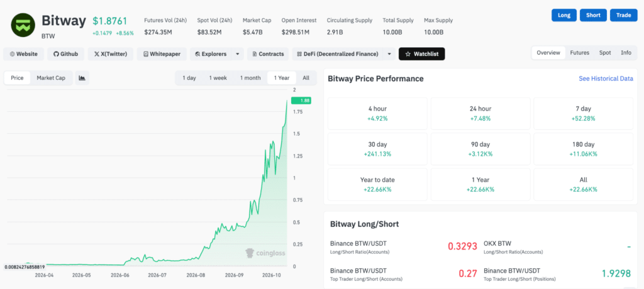Click the Long button

(x=564, y=15)
